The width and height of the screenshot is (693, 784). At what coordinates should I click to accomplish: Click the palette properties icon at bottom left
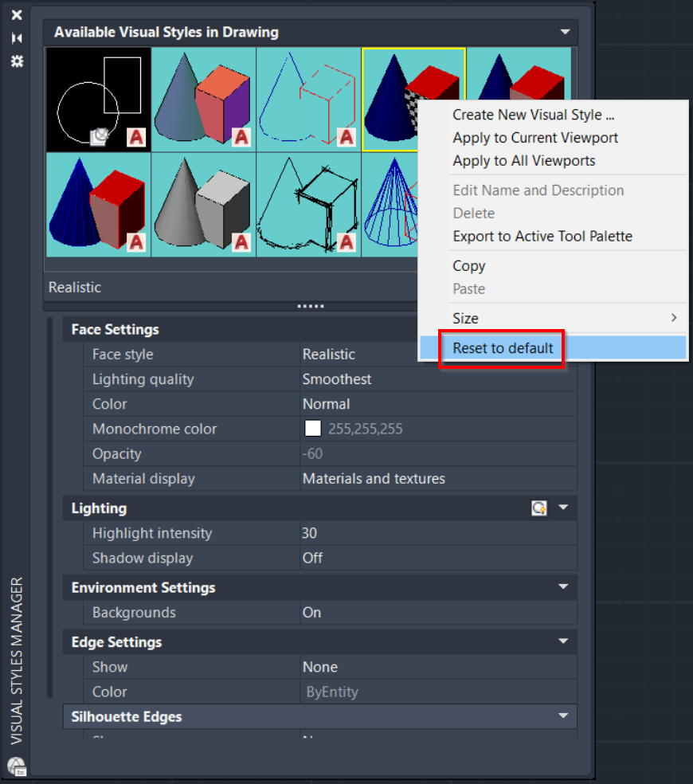pos(17,766)
